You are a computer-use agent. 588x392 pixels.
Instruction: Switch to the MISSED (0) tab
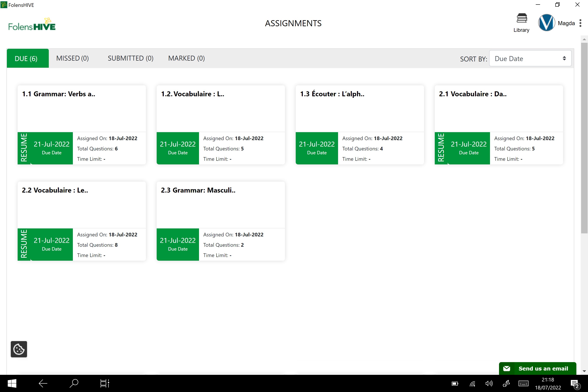tap(72, 58)
